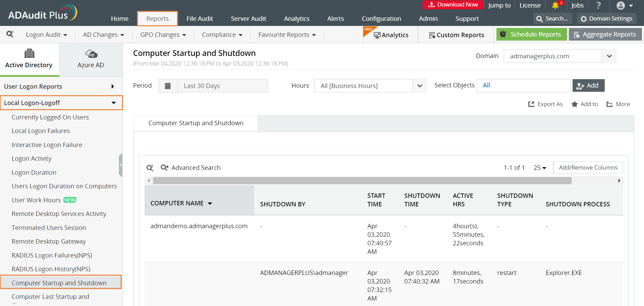Open the Period calendar icon

[x=168, y=86]
